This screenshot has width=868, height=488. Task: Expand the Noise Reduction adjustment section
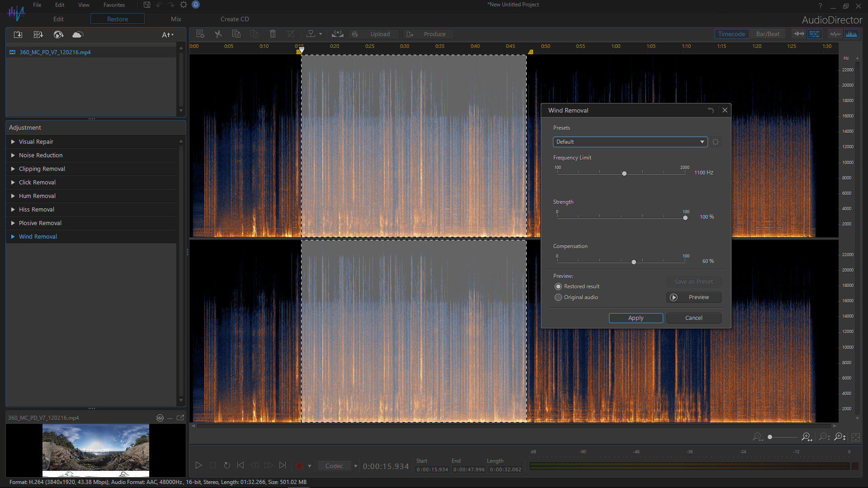click(x=41, y=155)
